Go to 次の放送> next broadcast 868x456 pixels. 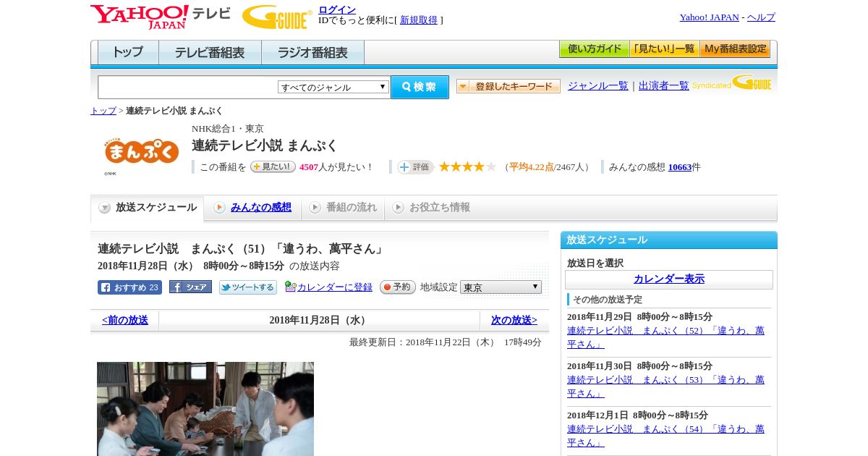514,320
